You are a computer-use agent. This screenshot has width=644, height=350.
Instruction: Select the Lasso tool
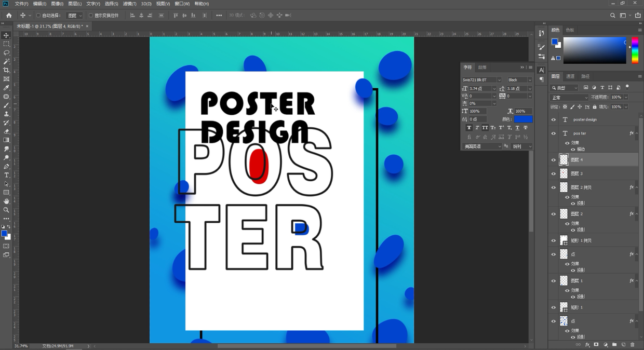point(6,53)
